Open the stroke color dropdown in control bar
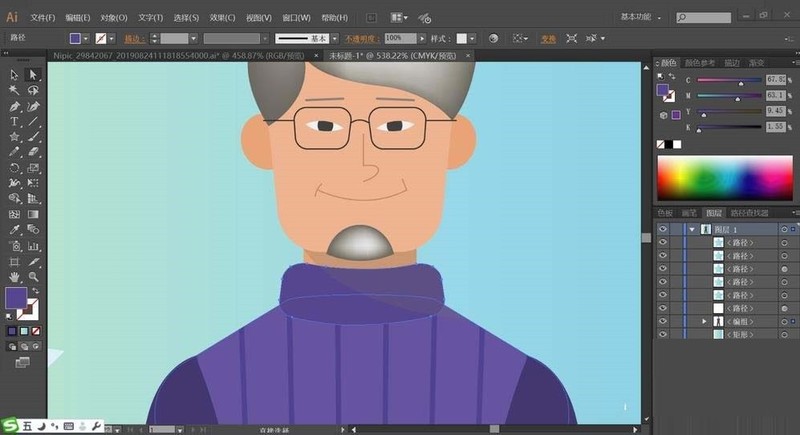Image resolution: width=800 pixels, height=435 pixels. pos(111,38)
